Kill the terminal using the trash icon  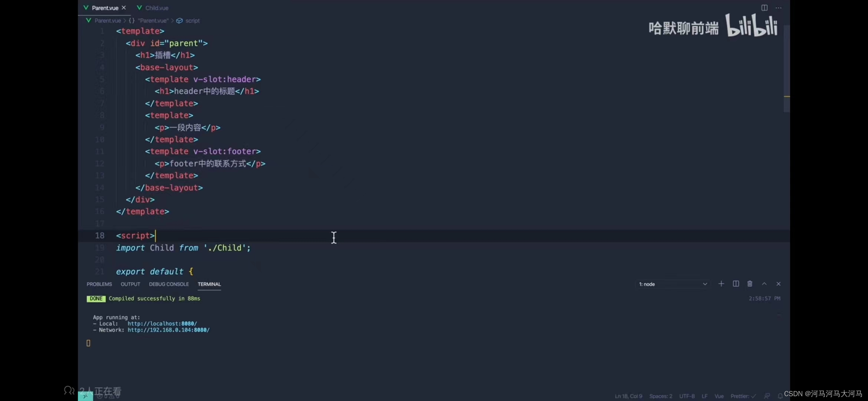point(750,284)
